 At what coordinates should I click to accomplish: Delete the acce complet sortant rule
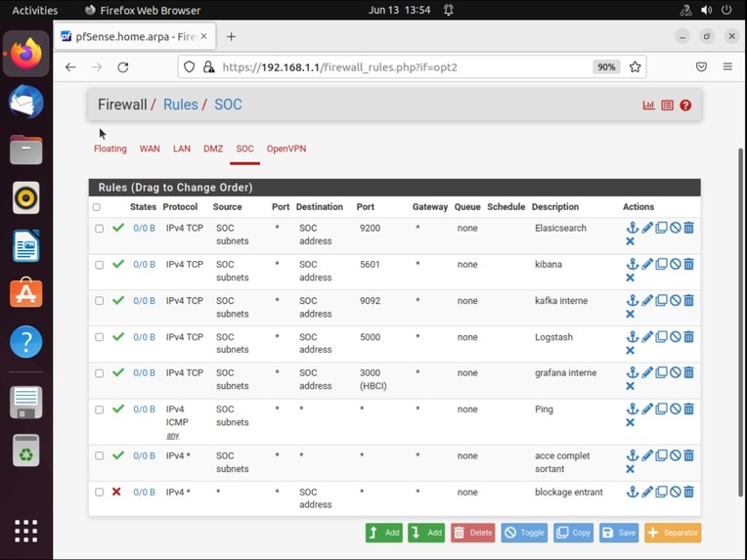[x=689, y=455]
